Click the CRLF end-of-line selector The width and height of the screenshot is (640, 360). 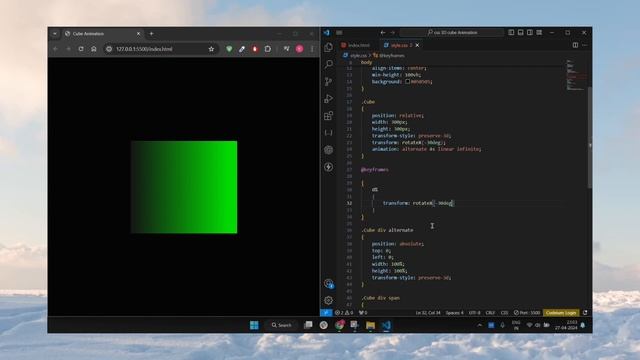pyautogui.click(x=490, y=313)
